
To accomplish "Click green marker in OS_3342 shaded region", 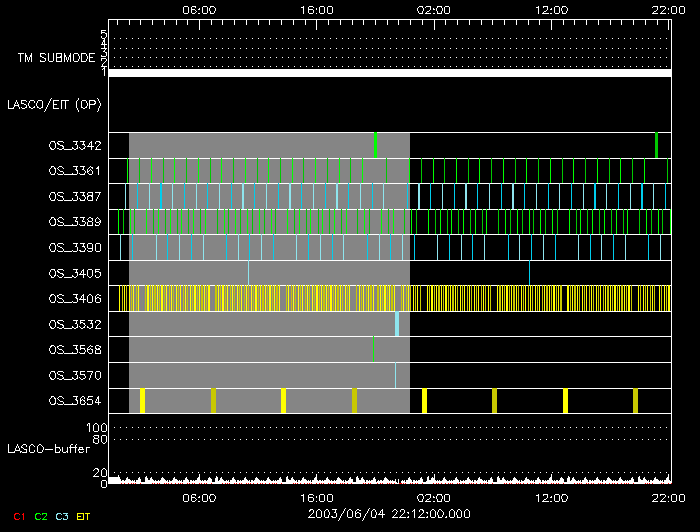I will [375, 144].
